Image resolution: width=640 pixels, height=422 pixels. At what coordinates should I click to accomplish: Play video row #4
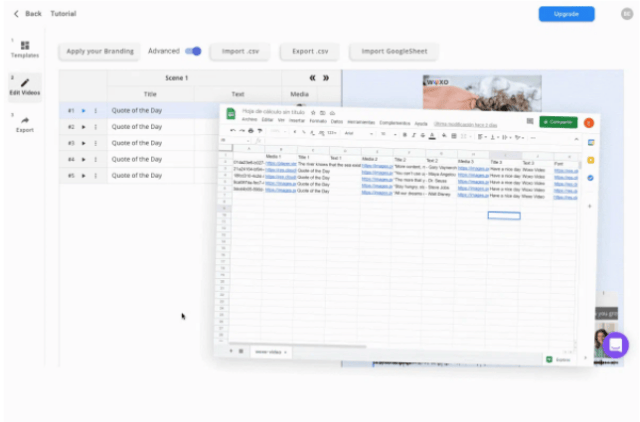point(84,160)
